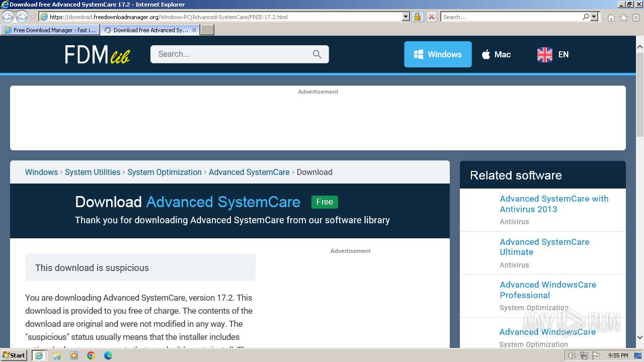The height and width of the screenshot is (362, 644).
Task: Click the security lock icon
Action: coord(417,17)
